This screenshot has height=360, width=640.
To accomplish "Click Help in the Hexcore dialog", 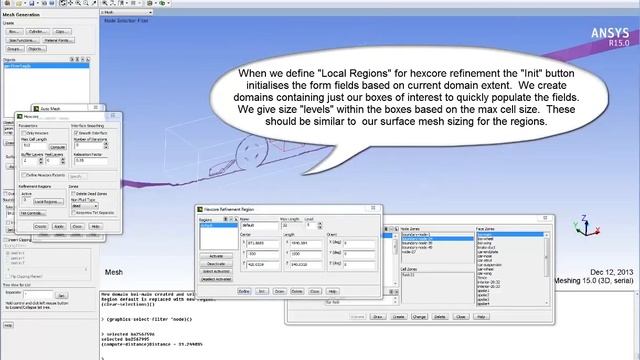I will pyautogui.click(x=95, y=226).
